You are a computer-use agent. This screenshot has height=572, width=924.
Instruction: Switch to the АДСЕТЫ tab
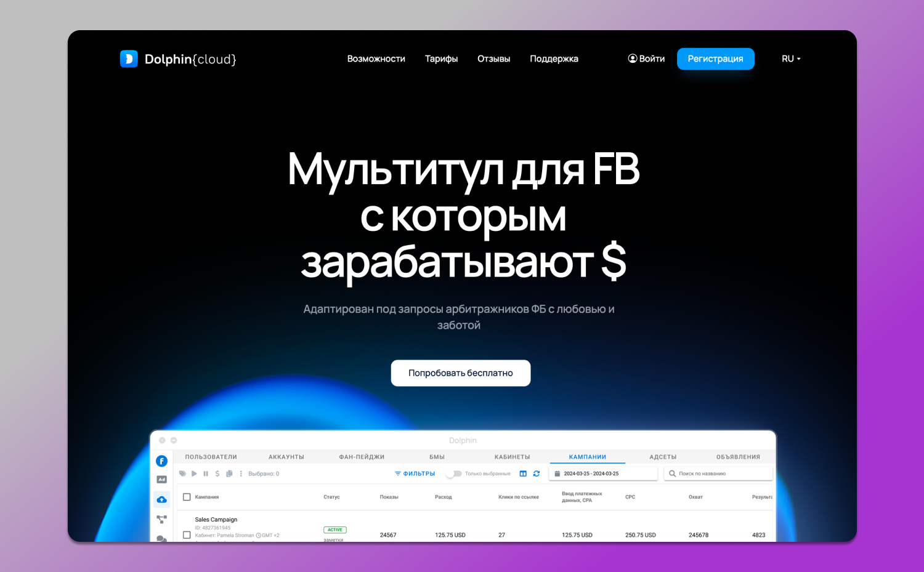point(663,456)
